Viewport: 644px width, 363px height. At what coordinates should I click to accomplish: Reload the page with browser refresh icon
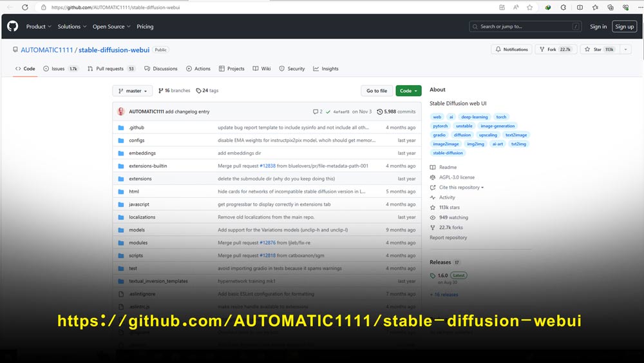(x=25, y=7)
